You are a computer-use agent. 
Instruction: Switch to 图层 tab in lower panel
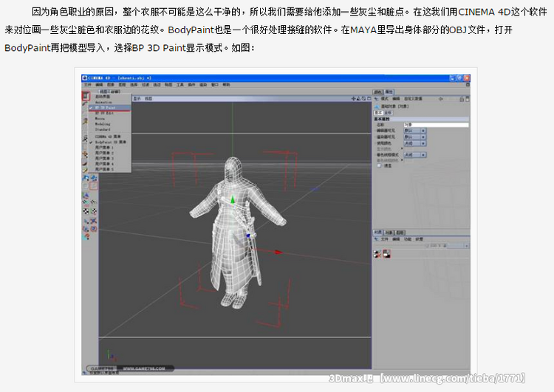[x=400, y=233]
